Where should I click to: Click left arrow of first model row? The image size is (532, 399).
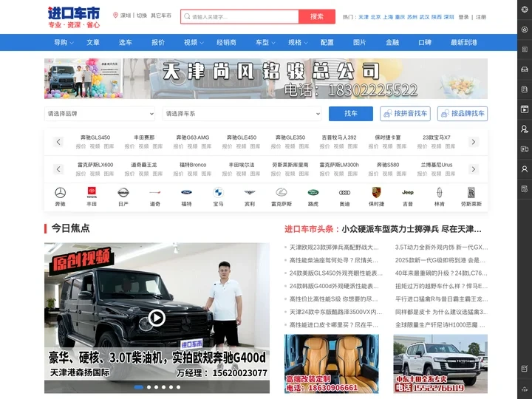coord(58,142)
